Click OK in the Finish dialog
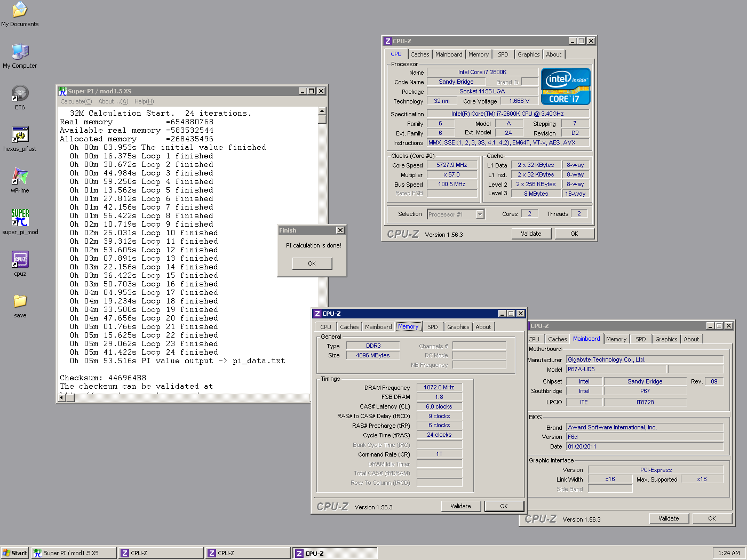The image size is (747, 560). 312,263
